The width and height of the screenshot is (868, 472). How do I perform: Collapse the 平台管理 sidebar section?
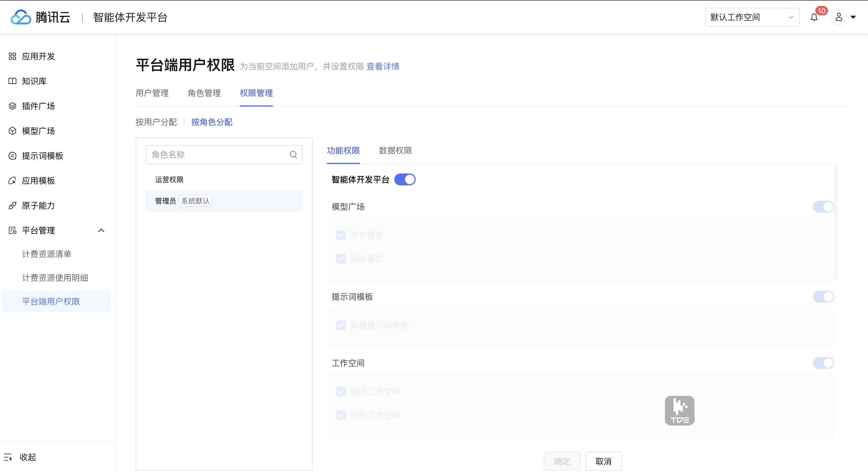(x=101, y=231)
